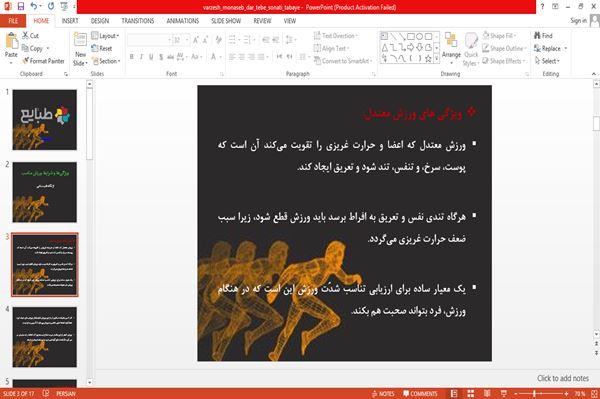
Task: Click zoom out minus button
Action: pos(515,394)
